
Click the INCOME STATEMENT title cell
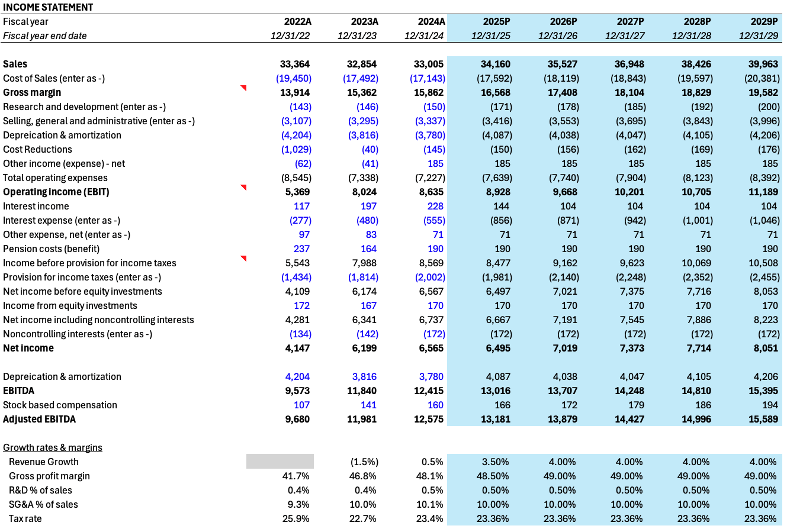click(47, 7)
